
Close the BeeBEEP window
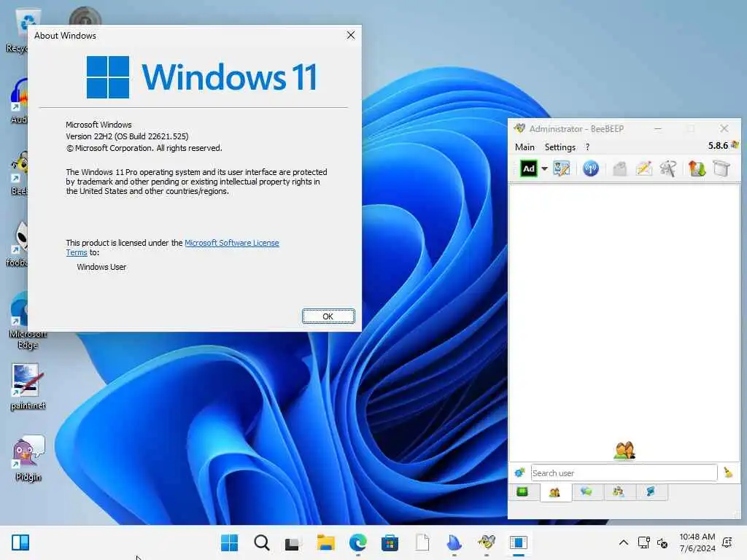click(x=724, y=128)
